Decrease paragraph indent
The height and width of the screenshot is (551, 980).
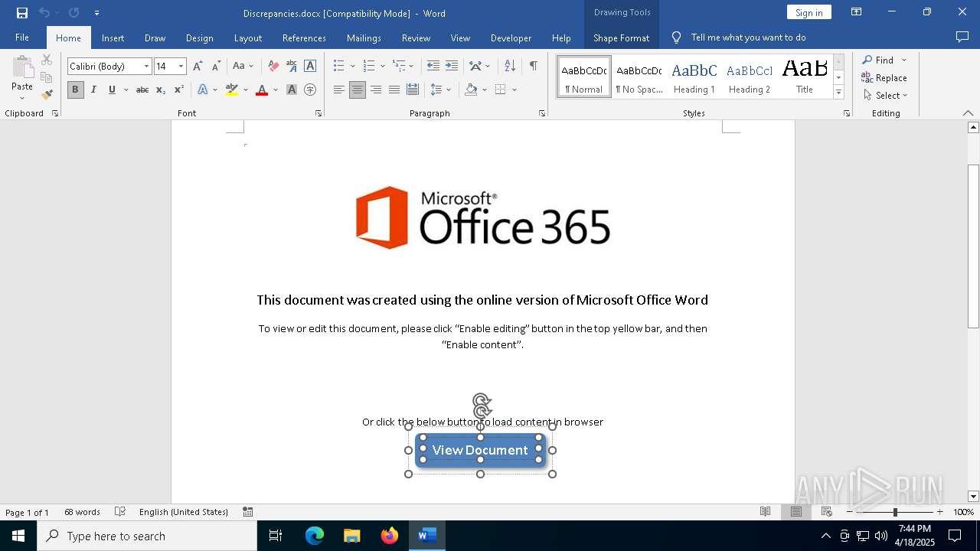tap(433, 66)
